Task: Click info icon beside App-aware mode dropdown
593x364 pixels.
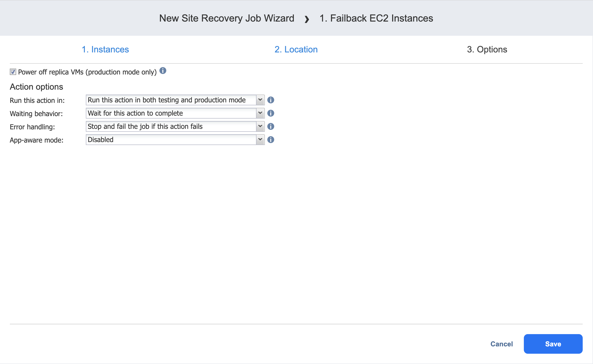Action: pos(271,140)
